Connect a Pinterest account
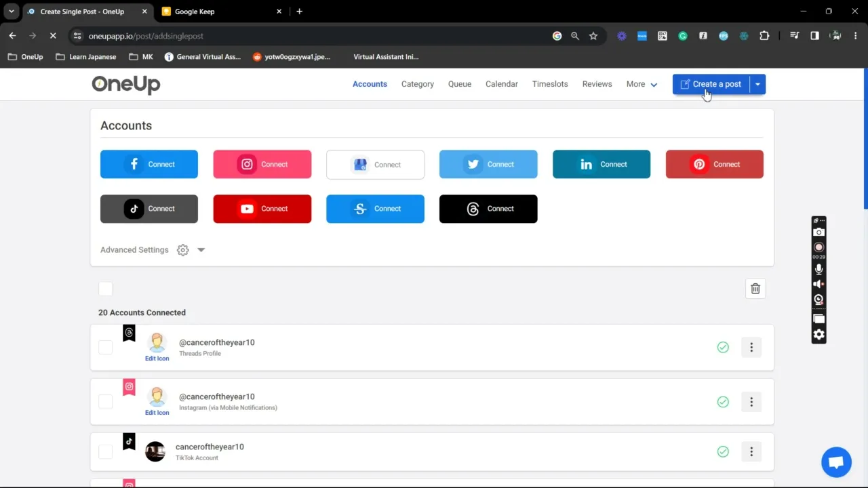This screenshot has height=488, width=868. click(x=714, y=164)
